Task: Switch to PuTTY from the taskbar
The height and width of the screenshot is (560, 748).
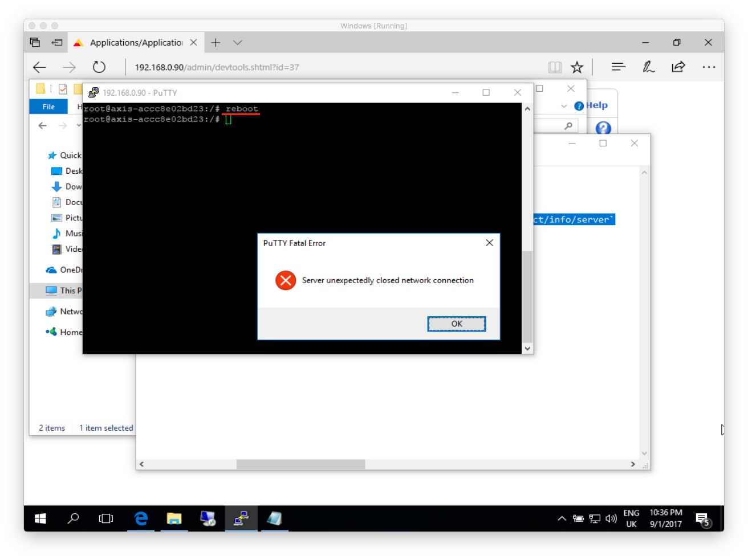Action: [241, 518]
